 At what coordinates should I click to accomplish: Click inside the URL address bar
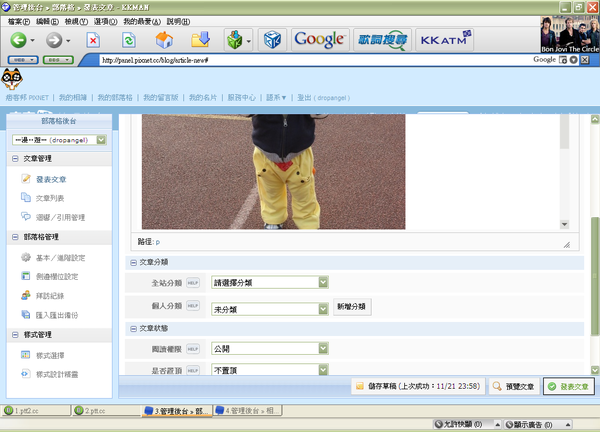click(x=314, y=60)
